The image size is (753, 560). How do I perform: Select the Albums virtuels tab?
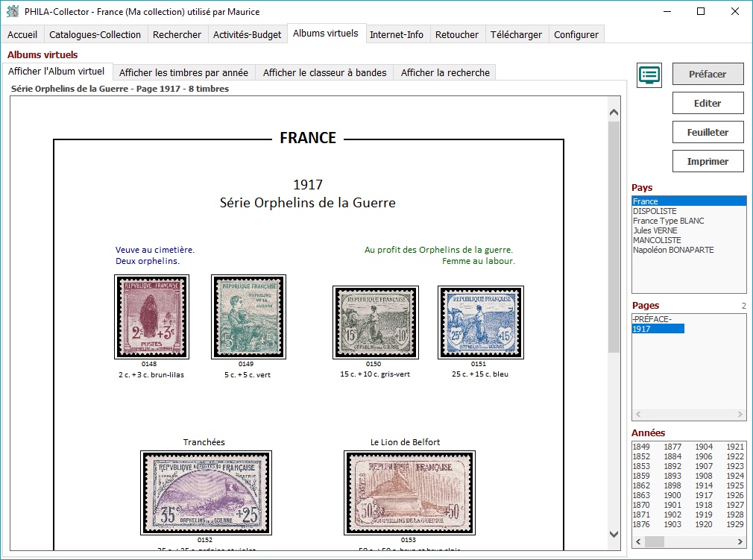[326, 33]
